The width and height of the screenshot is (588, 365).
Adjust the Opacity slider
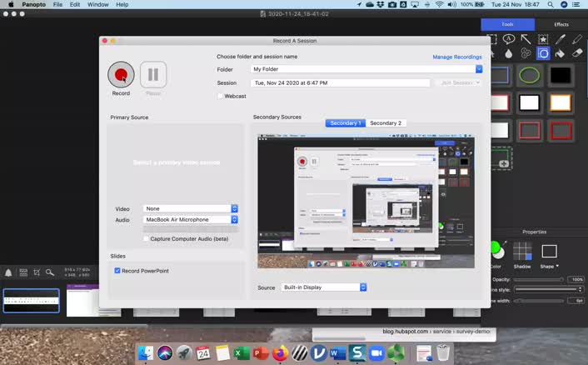point(539,279)
